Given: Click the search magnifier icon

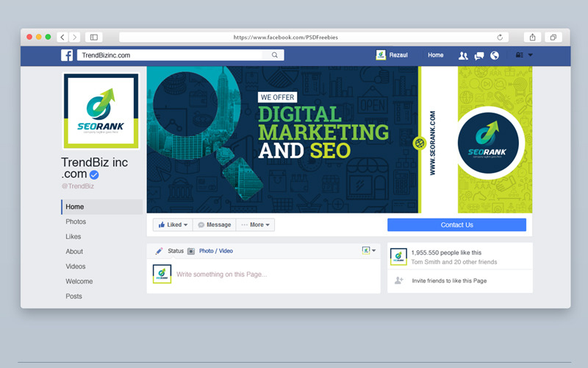Looking at the screenshot, I should (274, 55).
